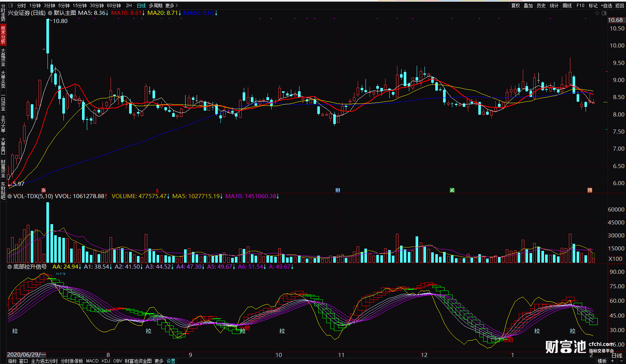Activate the 画线 drawing tool
Viewport: 626px width, 364px height.
click(567, 6)
